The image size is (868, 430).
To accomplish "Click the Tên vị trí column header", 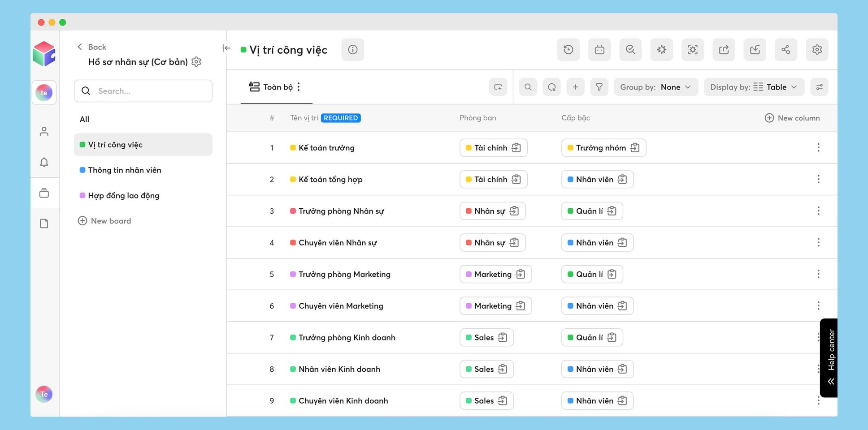I will click(x=304, y=118).
